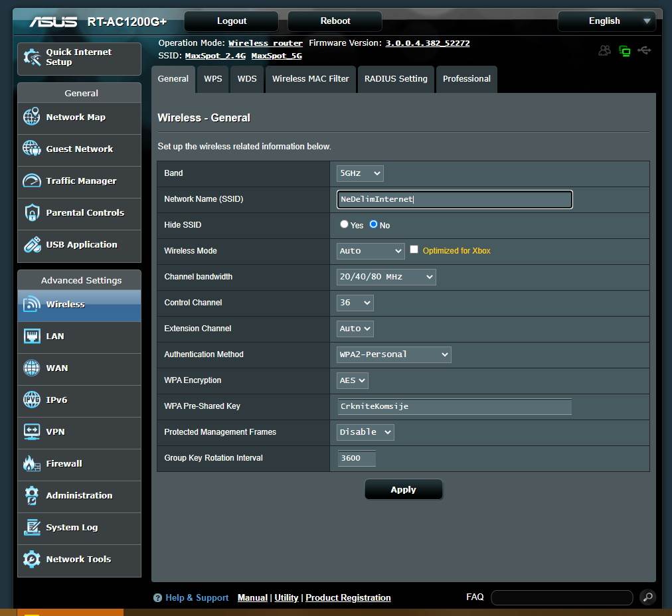Viewport: 672px width, 616px height.
Task: Expand the Authentication Method dropdown
Action: pyautogui.click(x=394, y=354)
